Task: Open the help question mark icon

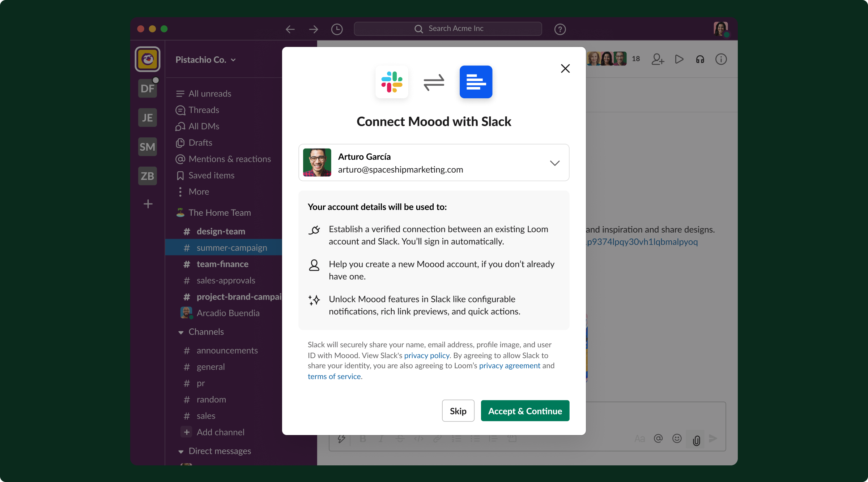Action: [x=560, y=29]
